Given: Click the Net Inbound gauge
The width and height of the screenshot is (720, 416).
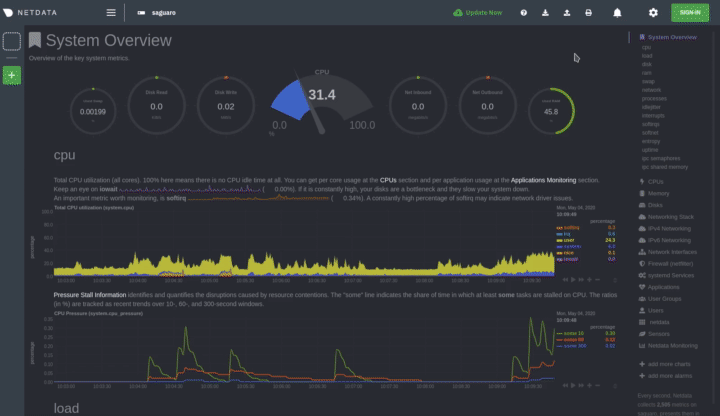Looking at the screenshot, I should pos(418,106).
